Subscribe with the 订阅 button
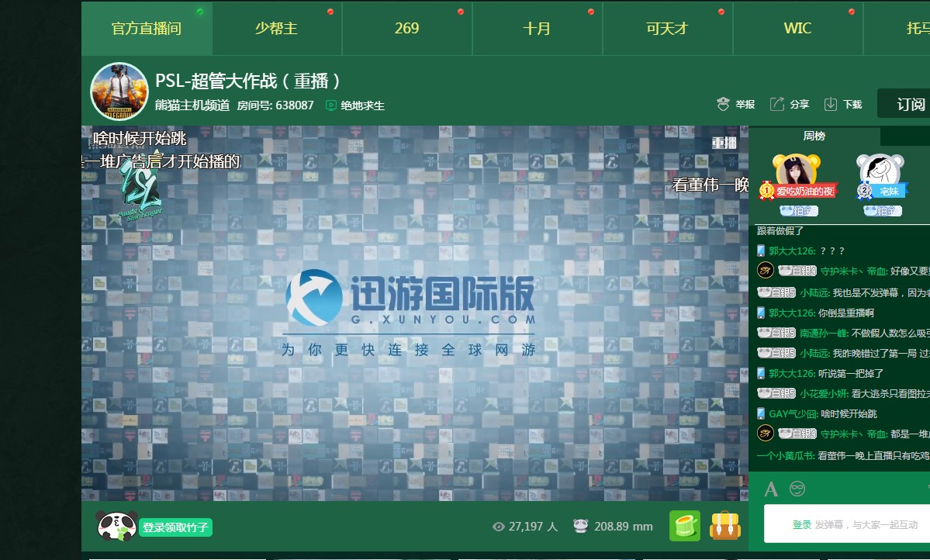The height and width of the screenshot is (560, 930). pyautogui.click(x=904, y=104)
